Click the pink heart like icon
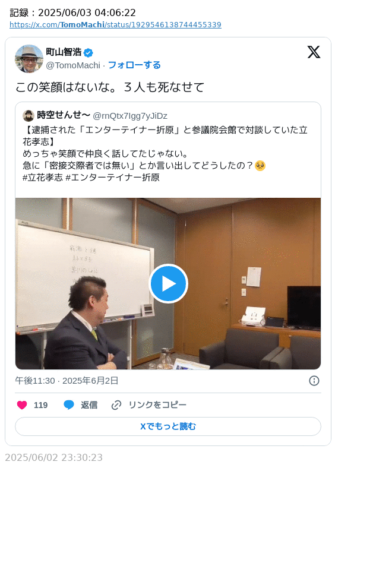The image size is (392, 569). (x=22, y=405)
